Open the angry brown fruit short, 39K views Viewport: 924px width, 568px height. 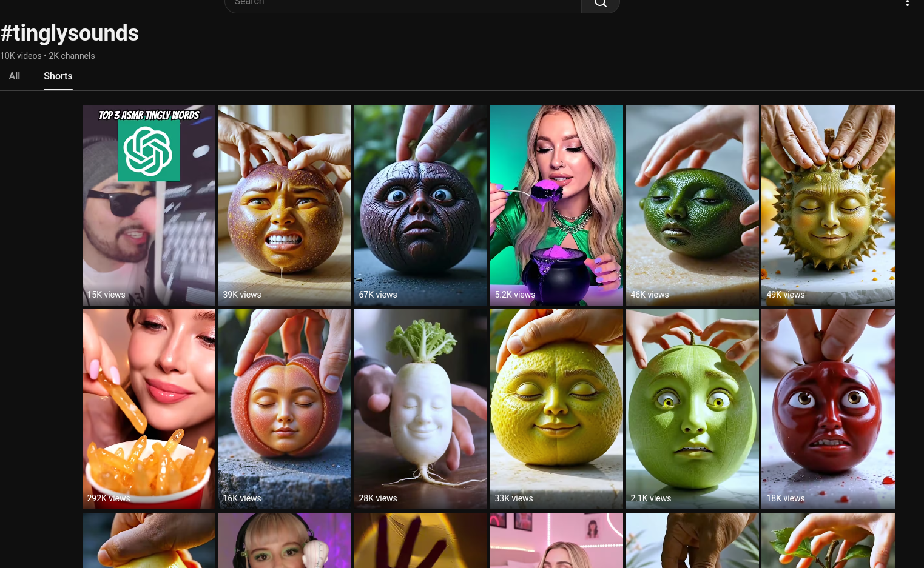click(x=285, y=205)
